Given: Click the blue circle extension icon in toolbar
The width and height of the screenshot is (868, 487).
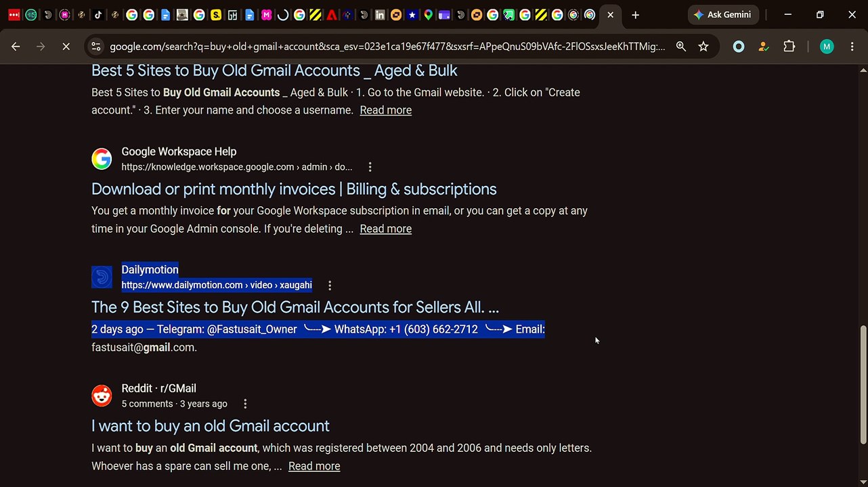Looking at the screenshot, I should pyautogui.click(x=739, y=47).
